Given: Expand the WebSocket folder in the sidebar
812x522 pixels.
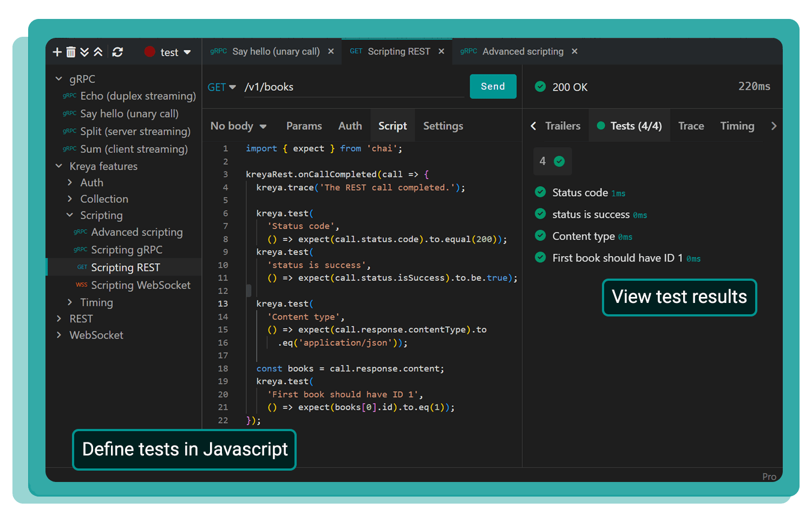Looking at the screenshot, I should 59,335.
